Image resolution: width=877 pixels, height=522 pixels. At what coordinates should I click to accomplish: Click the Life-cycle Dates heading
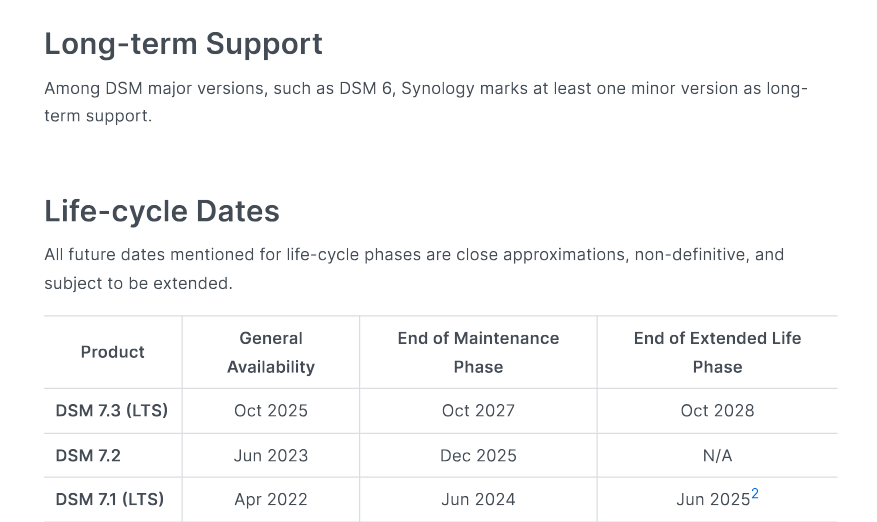162,211
